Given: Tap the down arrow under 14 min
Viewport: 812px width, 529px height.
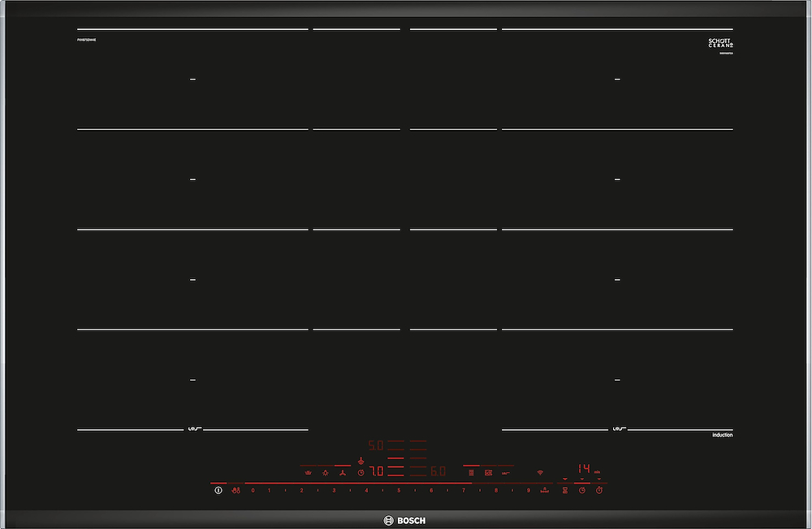Looking at the screenshot, I should [582, 480].
